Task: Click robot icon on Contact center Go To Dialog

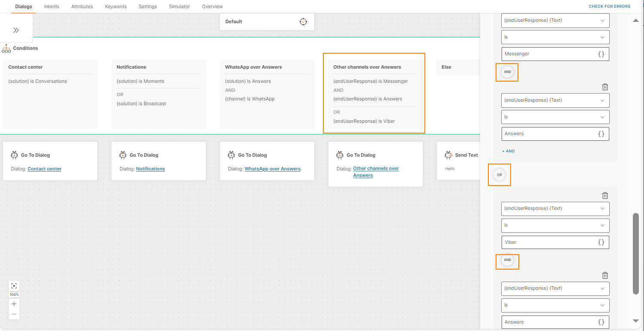Action: (x=15, y=155)
